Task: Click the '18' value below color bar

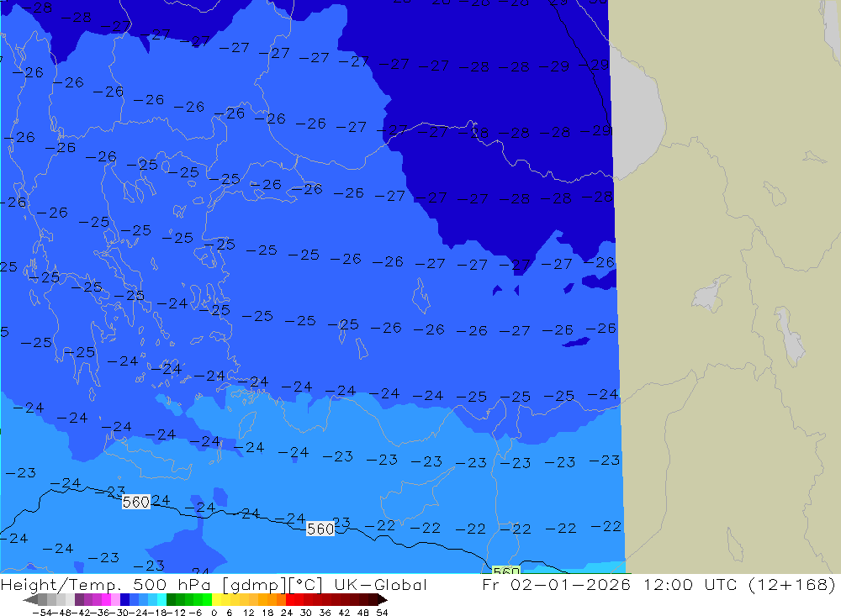Action: click(267, 613)
